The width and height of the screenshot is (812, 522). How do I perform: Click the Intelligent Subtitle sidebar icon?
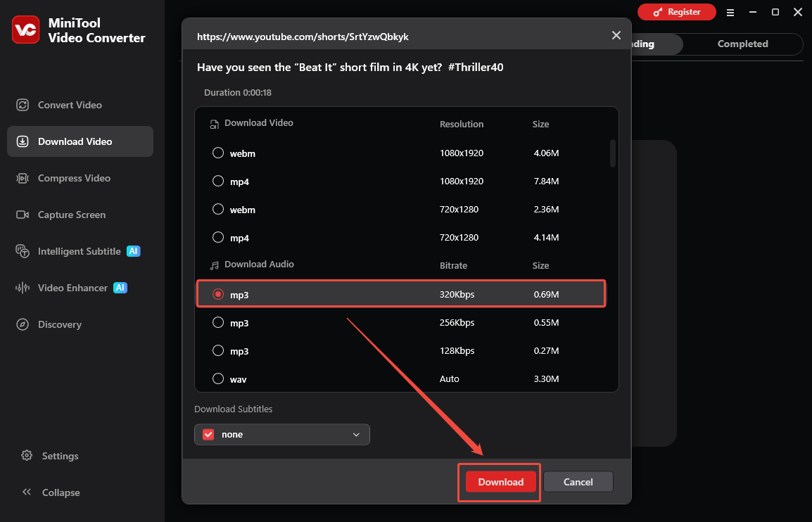23,251
